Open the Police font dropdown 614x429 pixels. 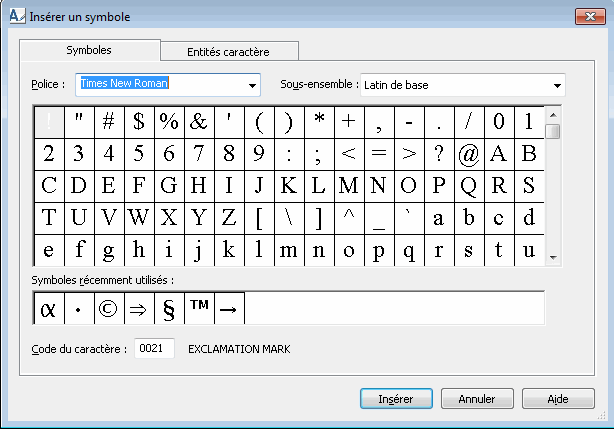click(252, 85)
